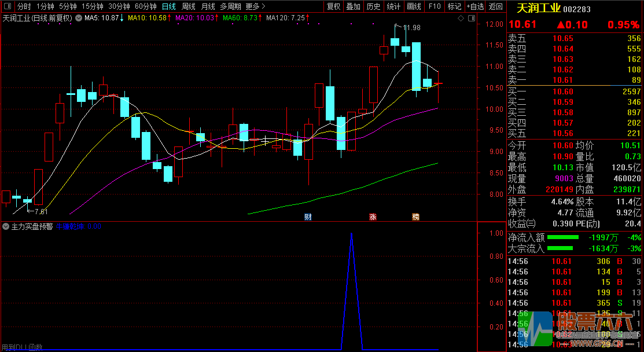
Task: Click the diamond marker icon above chart
Action: (461, 19)
